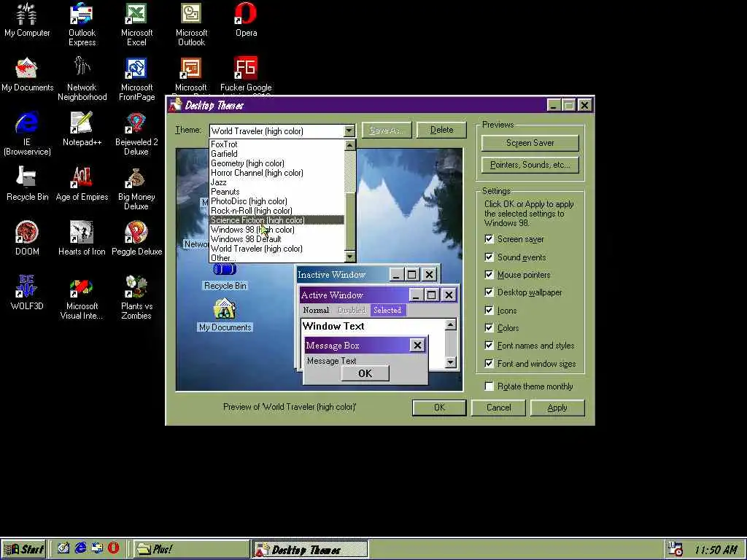The width and height of the screenshot is (747, 560).
Task: Click OK in Desktop Themes
Action: (x=438, y=408)
